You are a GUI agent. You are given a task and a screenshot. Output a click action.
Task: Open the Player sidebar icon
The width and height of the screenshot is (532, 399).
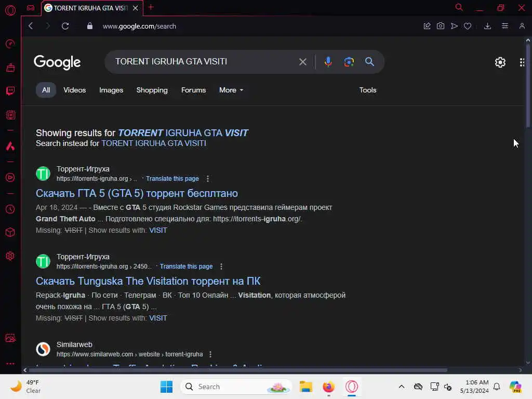[10, 178]
